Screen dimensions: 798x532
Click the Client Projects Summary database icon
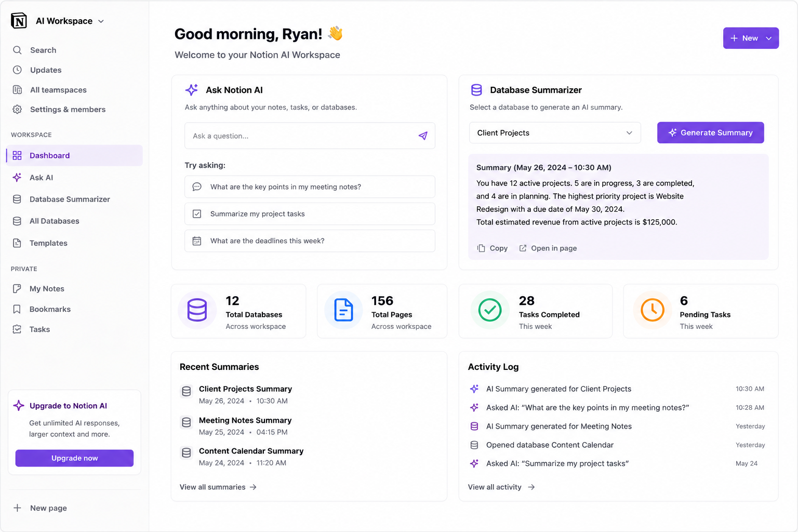click(187, 392)
